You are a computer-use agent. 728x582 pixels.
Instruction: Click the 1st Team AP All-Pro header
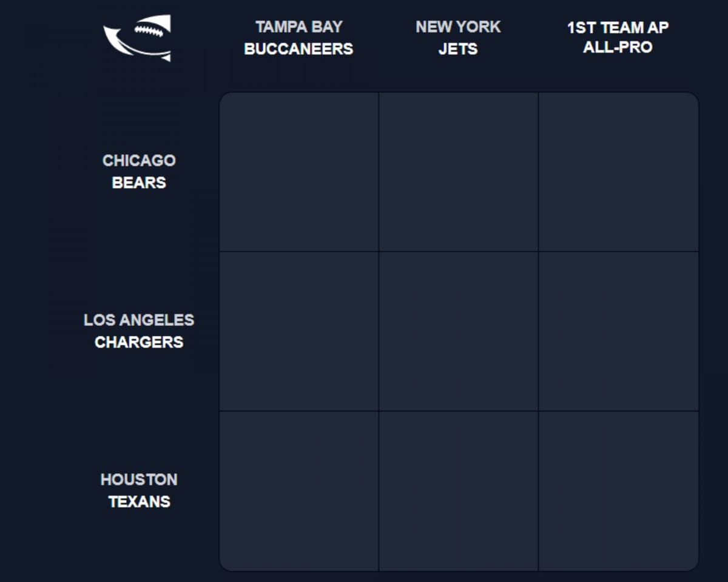click(x=618, y=38)
